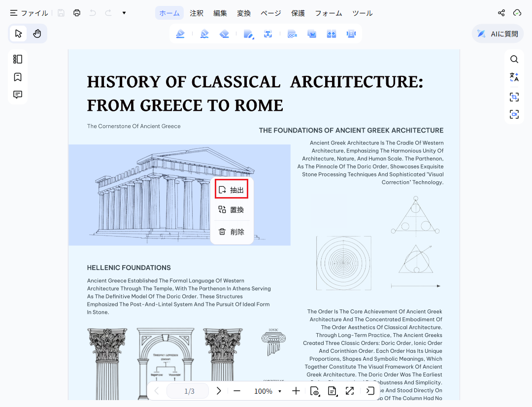The width and height of the screenshot is (532, 407).
Task: Click the screen recording icon
Action: 514,114
